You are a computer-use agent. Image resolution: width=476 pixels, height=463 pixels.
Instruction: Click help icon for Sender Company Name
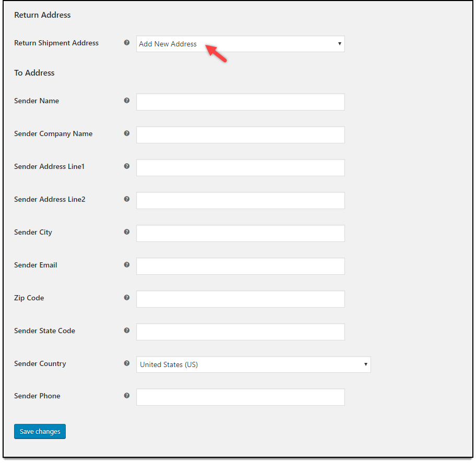(127, 133)
